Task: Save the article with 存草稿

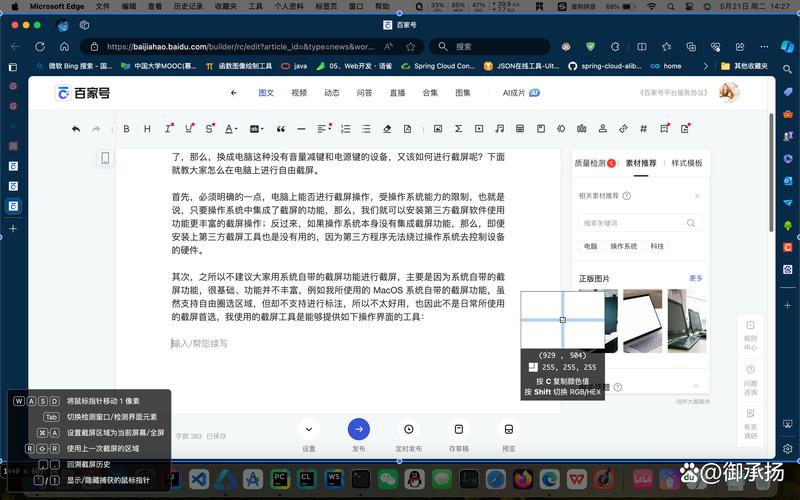Action: coord(459,429)
